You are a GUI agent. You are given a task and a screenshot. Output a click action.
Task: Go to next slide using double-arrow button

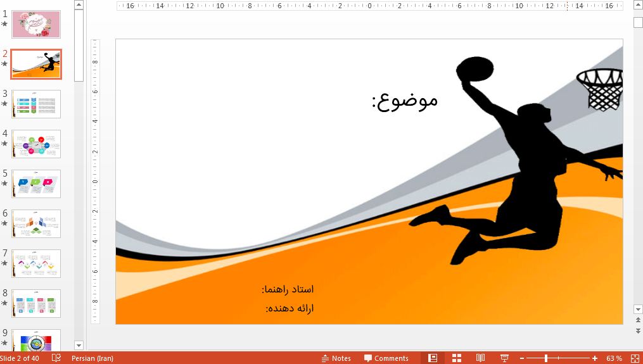click(x=638, y=330)
